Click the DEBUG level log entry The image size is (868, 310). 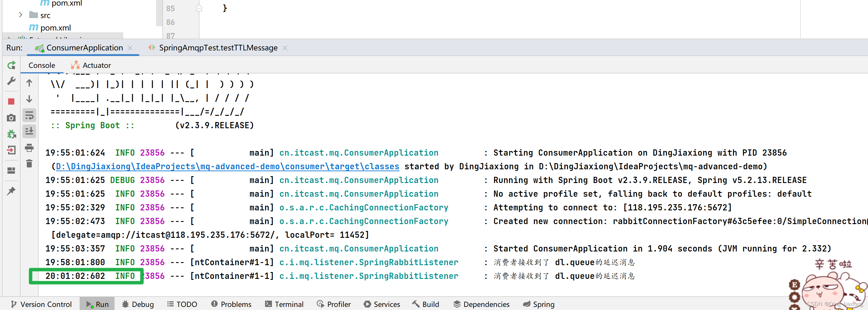pyautogui.click(x=122, y=180)
